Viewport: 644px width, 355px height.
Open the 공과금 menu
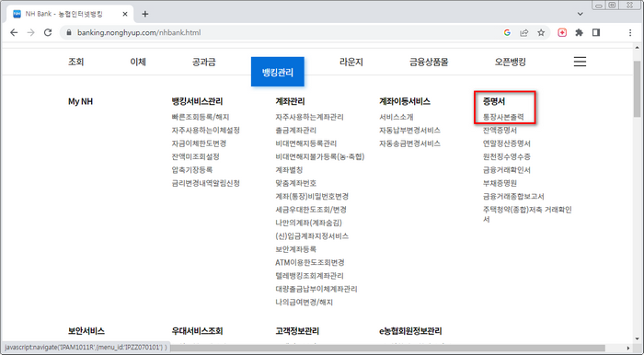(203, 63)
